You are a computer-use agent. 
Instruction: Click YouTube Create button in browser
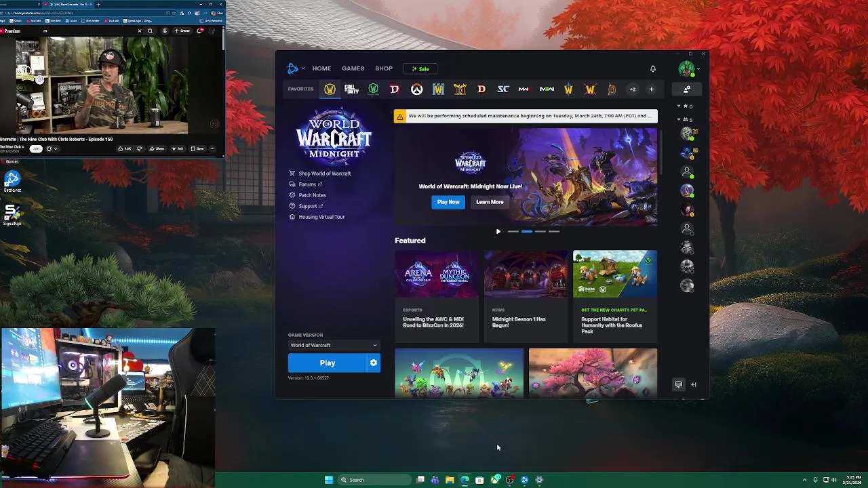182,30
